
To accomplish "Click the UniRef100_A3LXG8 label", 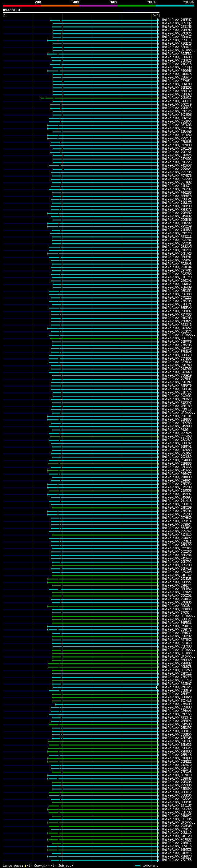I will point(177,467).
